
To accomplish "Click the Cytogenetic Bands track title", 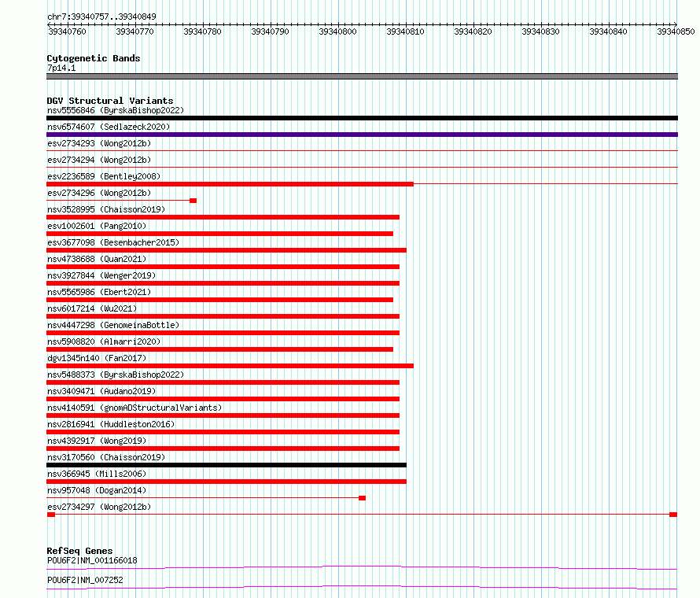I will (x=94, y=58).
